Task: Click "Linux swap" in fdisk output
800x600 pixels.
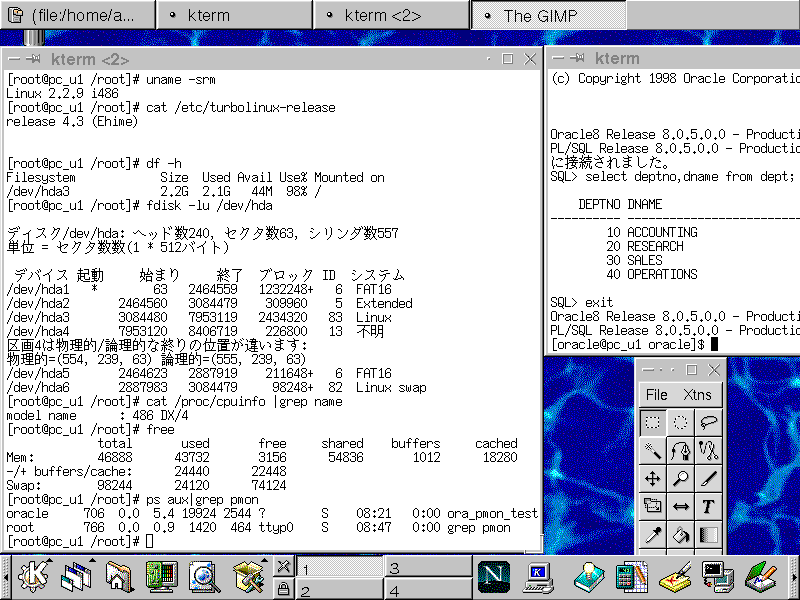Action: click(391, 388)
